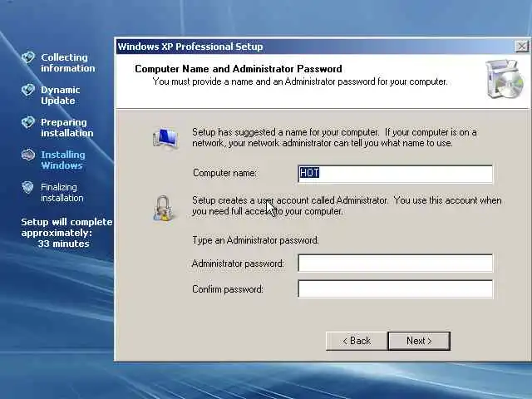This screenshot has width=532, height=399.
Task: Click the "Dynamic Update" step text
Action: click(61, 95)
